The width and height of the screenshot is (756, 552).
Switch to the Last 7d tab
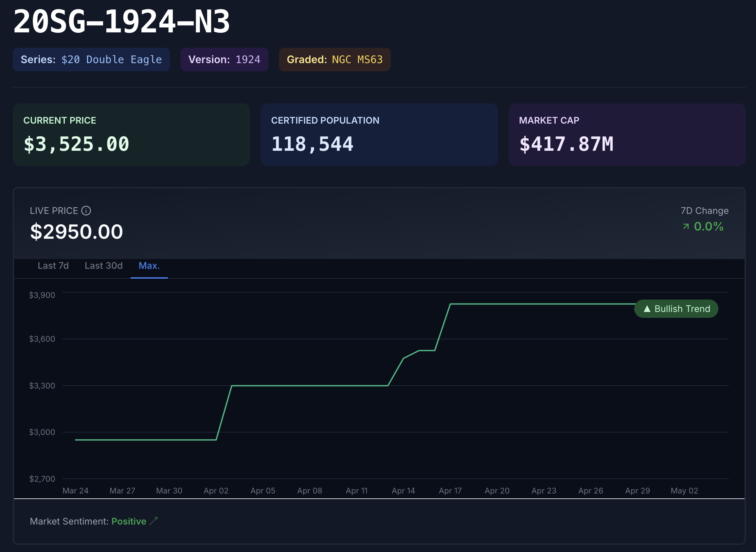tap(53, 266)
